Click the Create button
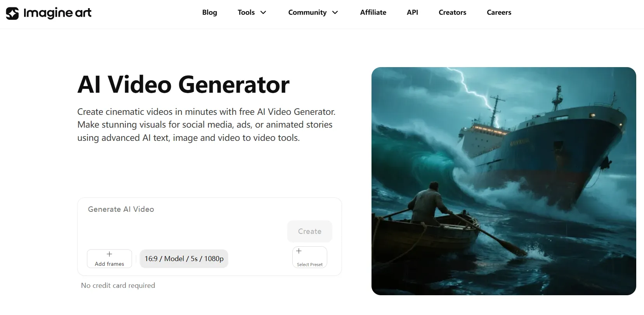 pyautogui.click(x=310, y=231)
